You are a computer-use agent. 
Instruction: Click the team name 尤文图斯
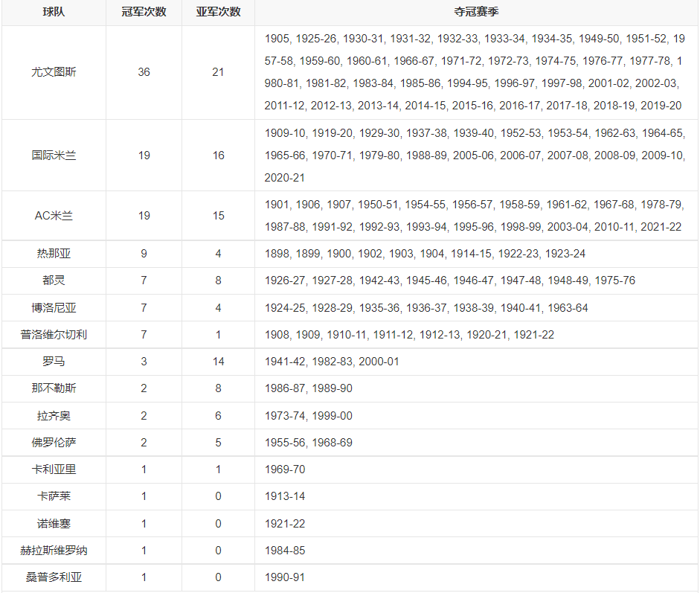(x=54, y=72)
